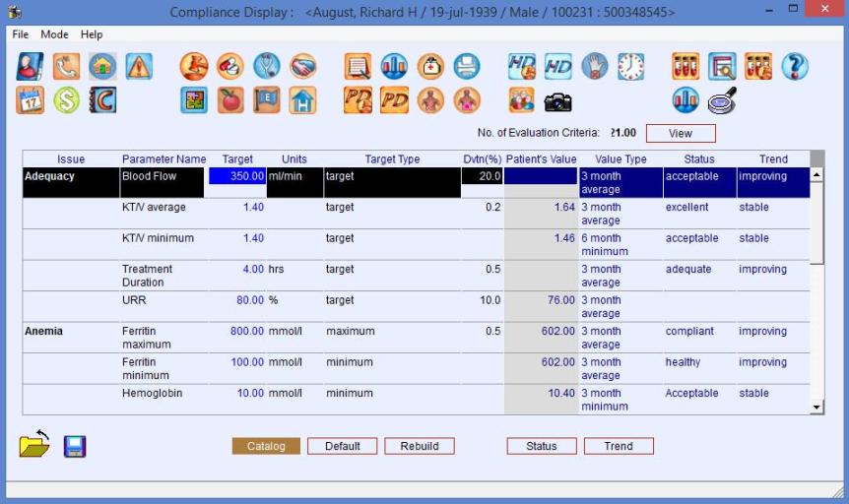The image size is (849, 504).
Task: Click the bottom Trend button
Action: pos(619,446)
